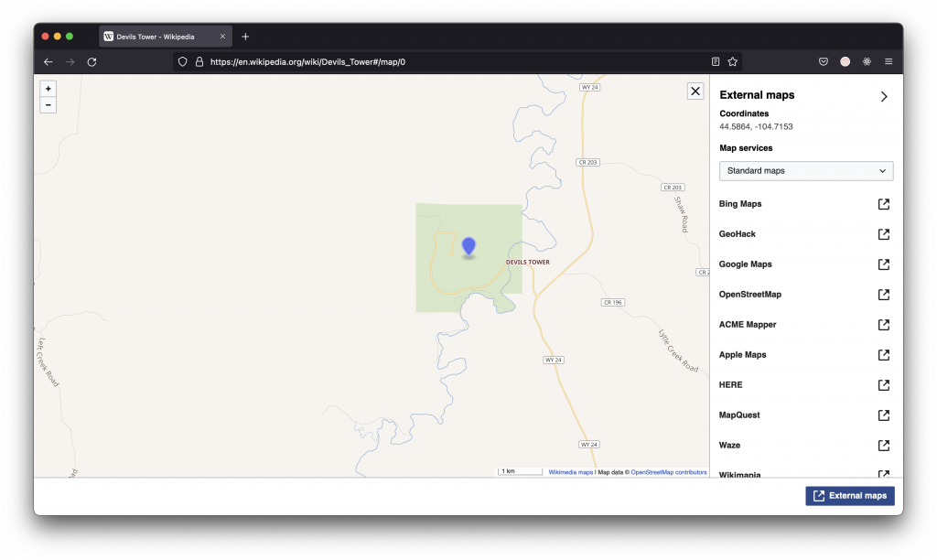
Task: Reload the page in the browser
Action: 92,61
